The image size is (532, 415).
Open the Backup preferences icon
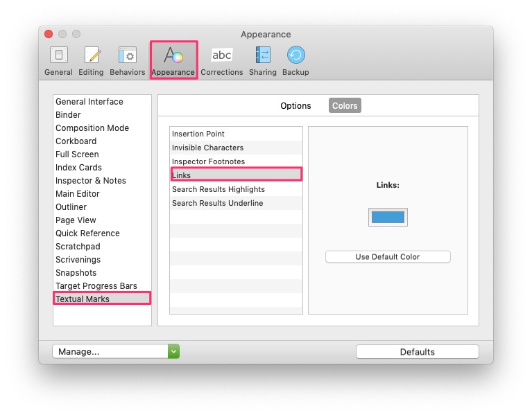(x=296, y=55)
